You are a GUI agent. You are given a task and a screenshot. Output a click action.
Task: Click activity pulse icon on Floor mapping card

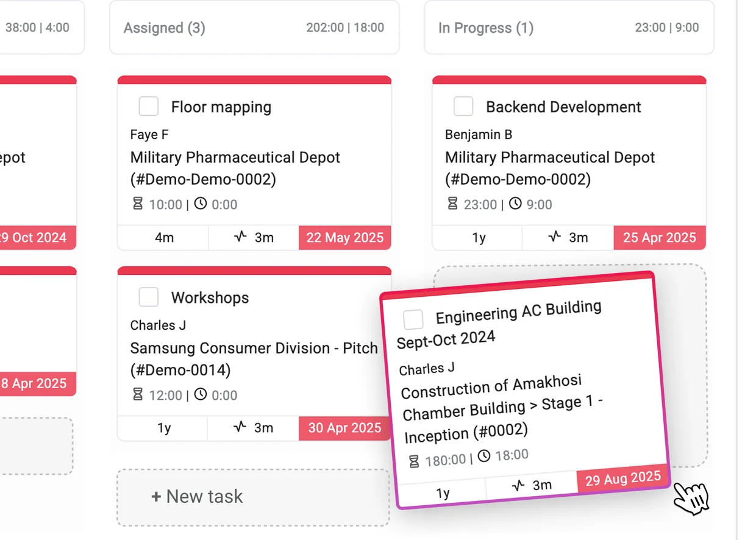pyautogui.click(x=240, y=236)
